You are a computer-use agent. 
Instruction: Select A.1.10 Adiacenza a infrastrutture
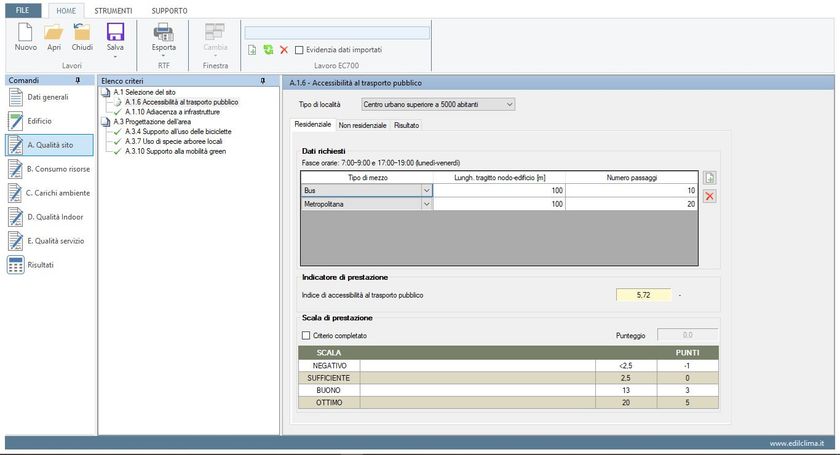172,112
